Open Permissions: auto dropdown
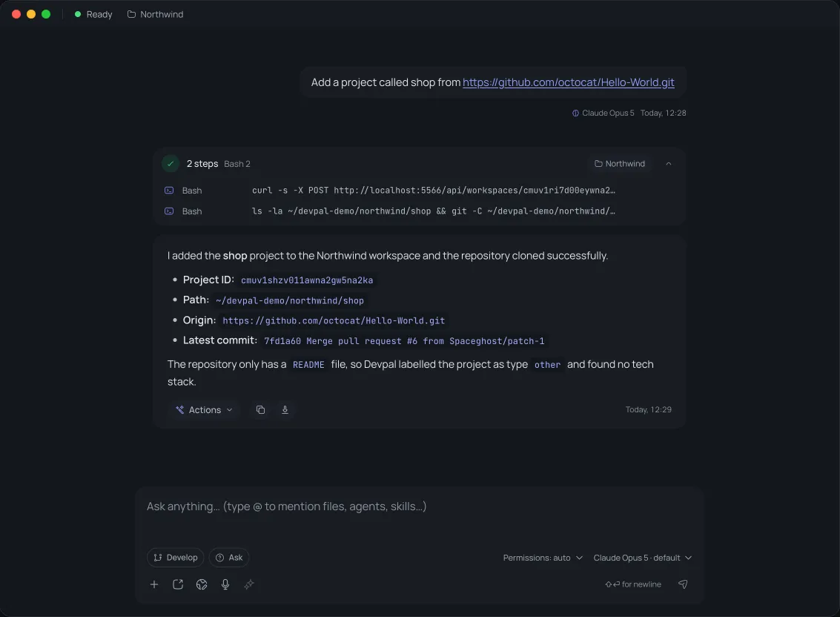Viewport: 840px width, 617px height. 542,558
